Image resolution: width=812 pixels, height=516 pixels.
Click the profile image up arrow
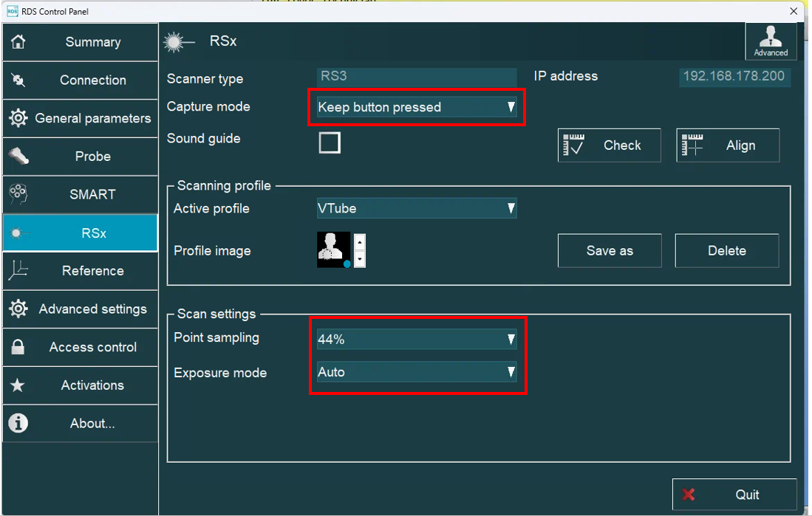[360, 242]
